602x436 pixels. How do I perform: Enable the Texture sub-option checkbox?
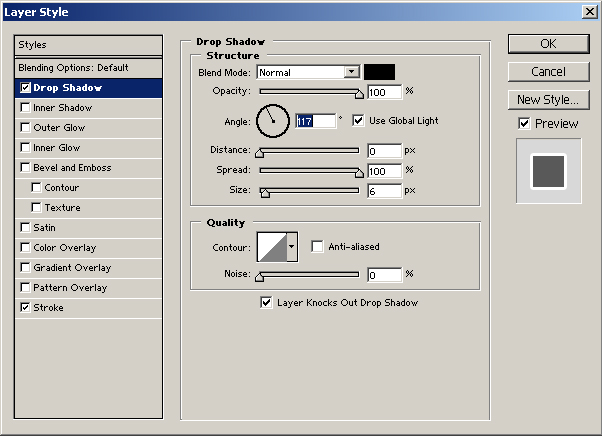[36, 208]
